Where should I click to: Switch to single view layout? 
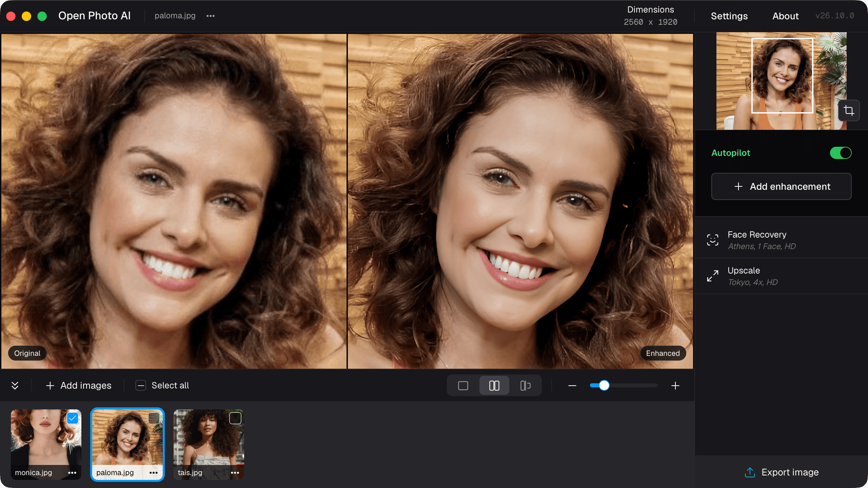tap(463, 386)
